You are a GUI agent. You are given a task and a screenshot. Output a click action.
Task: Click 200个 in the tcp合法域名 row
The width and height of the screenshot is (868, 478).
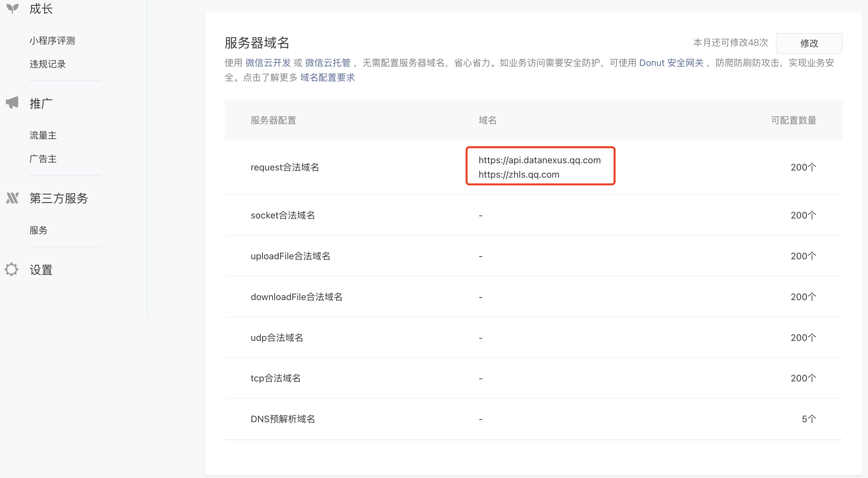(803, 378)
